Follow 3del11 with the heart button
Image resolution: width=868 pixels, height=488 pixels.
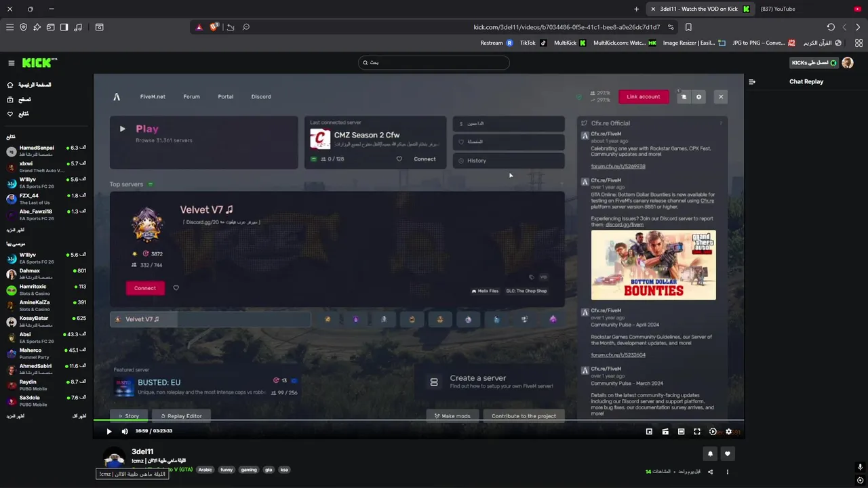[728, 453]
